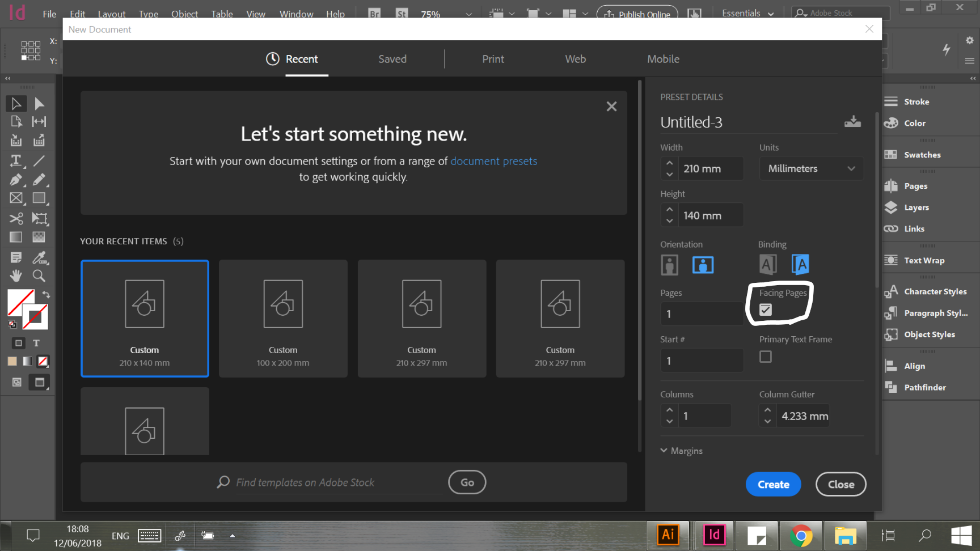Open the Window menu
This screenshot has height=551, width=980.
pyautogui.click(x=297, y=14)
